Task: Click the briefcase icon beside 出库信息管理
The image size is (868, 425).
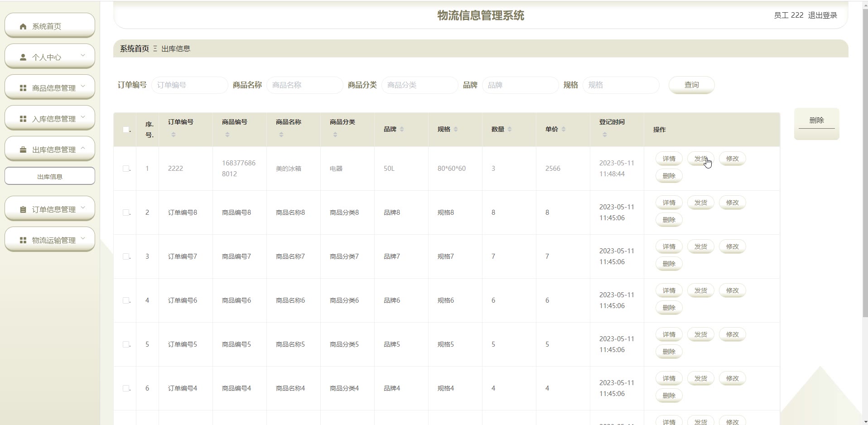Action: (23, 150)
